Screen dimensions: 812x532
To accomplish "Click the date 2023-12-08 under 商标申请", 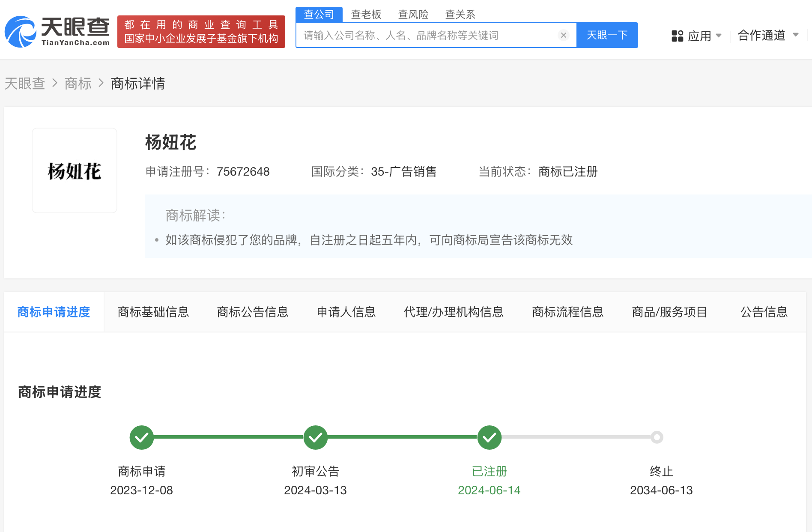I will pyautogui.click(x=142, y=490).
